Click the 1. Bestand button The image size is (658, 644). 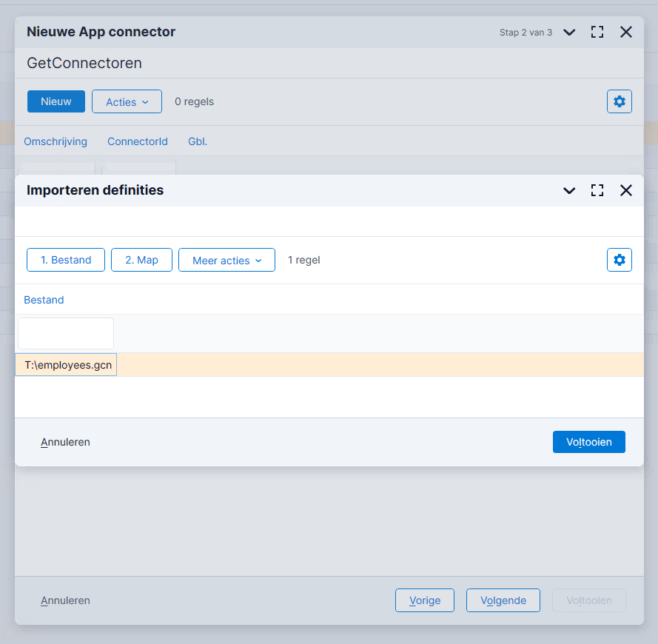tap(66, 260)
